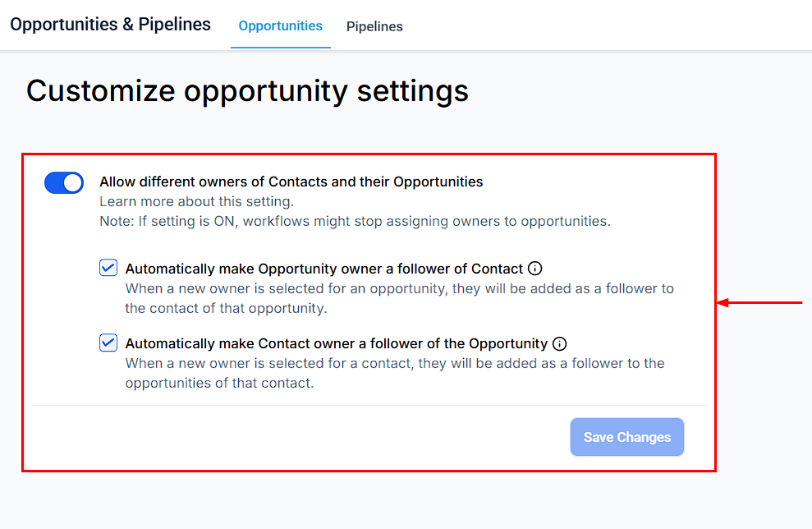Uncheck Contact owner follower of Opportunity checkbox
The height and width of the screenshot is (529, 812).
[x=108, y=343]
